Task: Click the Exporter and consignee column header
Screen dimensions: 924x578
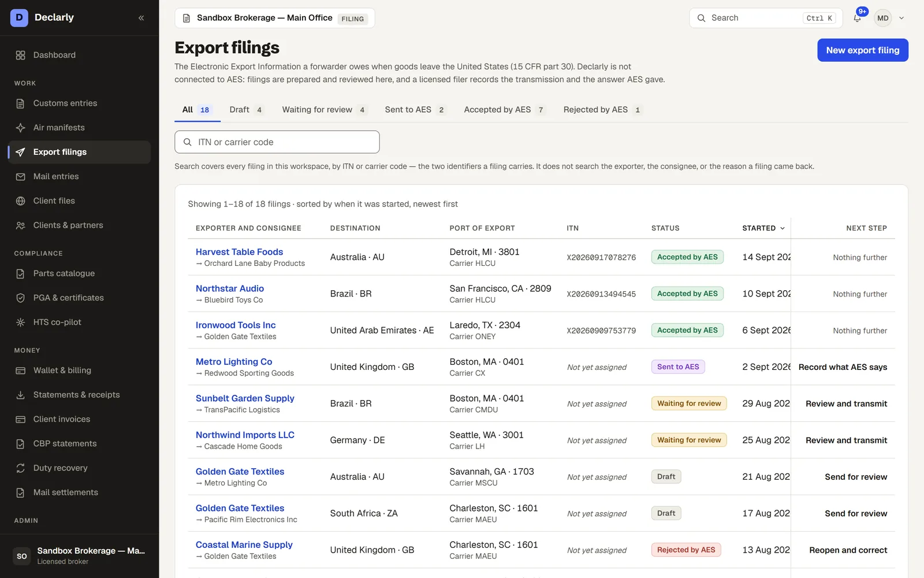Action: [x=248, y=228]
